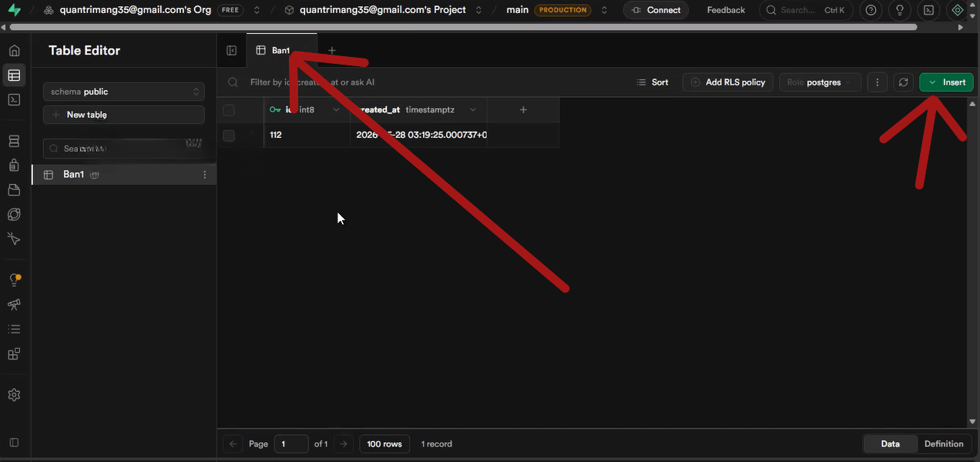Open the Edge Functions icon in sidebar
Viewport: 980px width, 462px height.
[14, 214]
